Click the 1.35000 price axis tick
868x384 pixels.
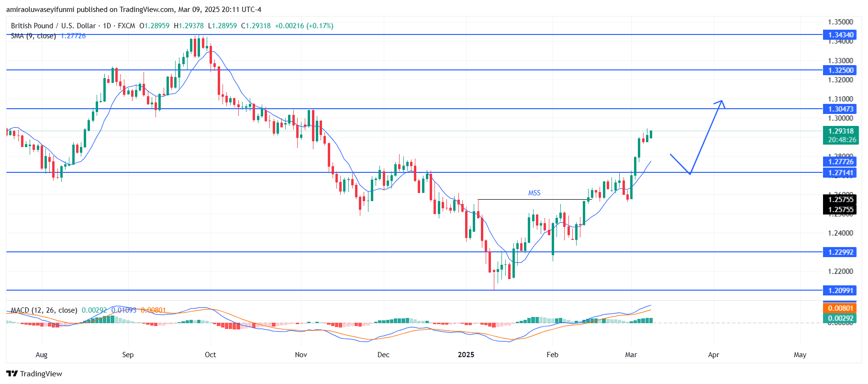pos(840,22)
